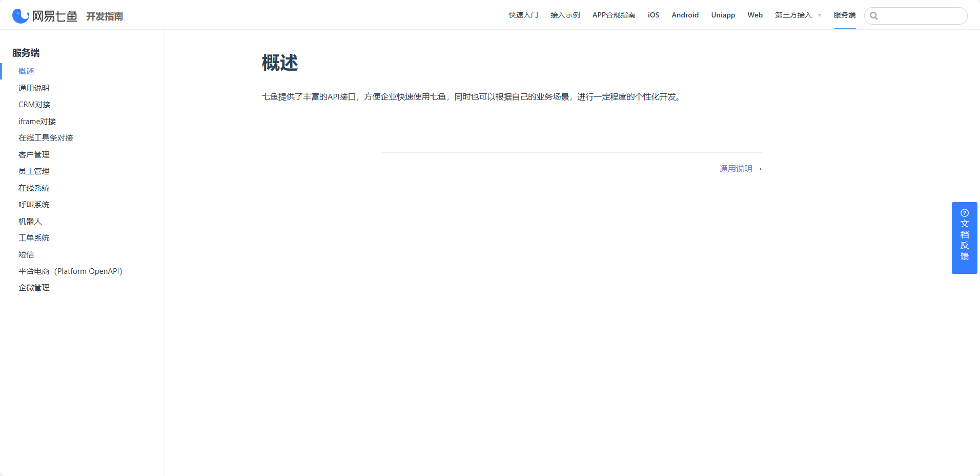Image resolution: width=980 pixels, height=476 pixels.
Task: Select iframe对接 in the sidebar
Action: point(37,122)
